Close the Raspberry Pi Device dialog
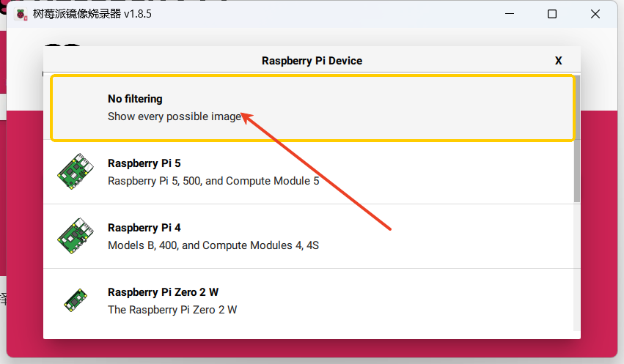Screen dimensions: 624x364 click(x=559, y=61)
